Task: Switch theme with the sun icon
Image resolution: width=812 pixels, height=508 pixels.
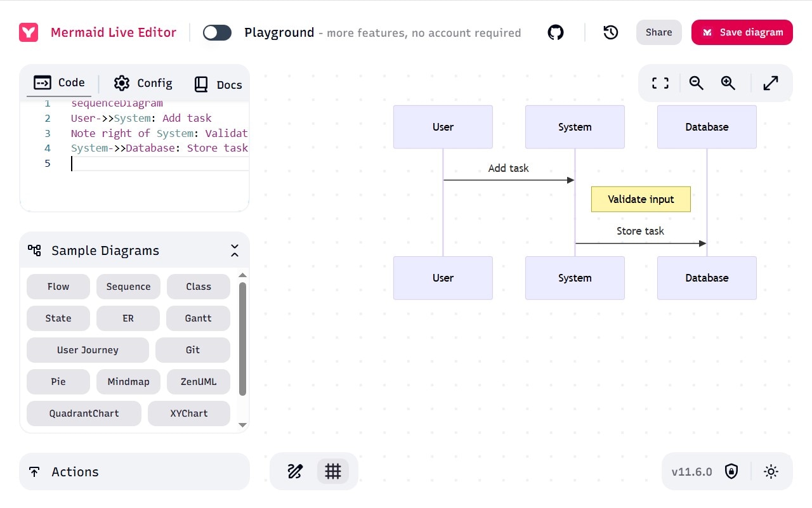Action: (x=771, y=471)
